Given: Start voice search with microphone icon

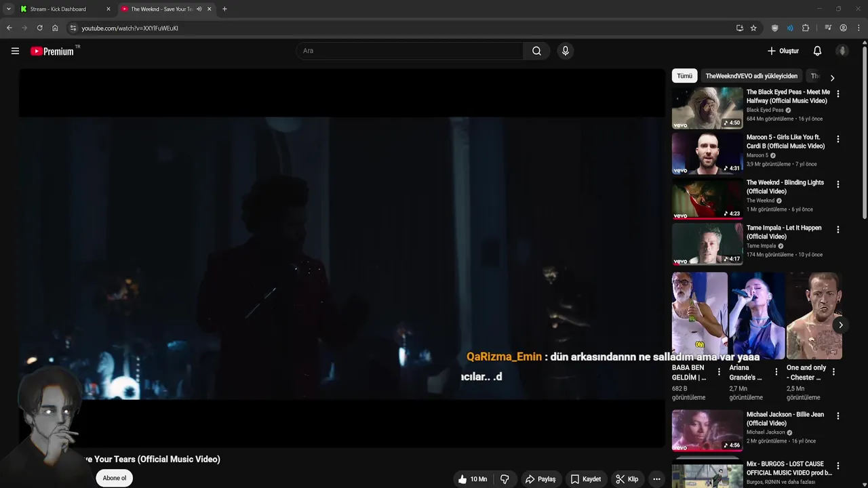Looking at the screenshot, I should tap(566, 51).
